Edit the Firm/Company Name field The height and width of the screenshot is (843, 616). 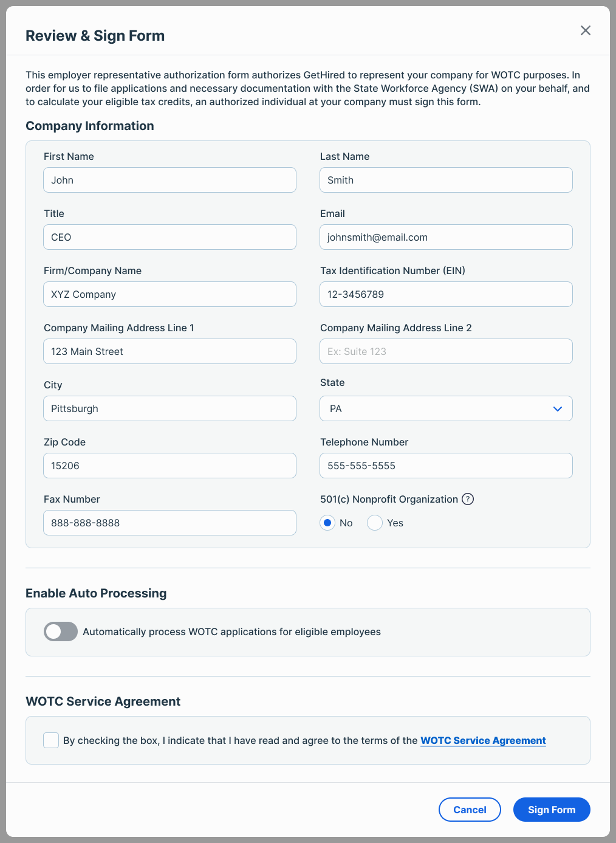point(169,294)
